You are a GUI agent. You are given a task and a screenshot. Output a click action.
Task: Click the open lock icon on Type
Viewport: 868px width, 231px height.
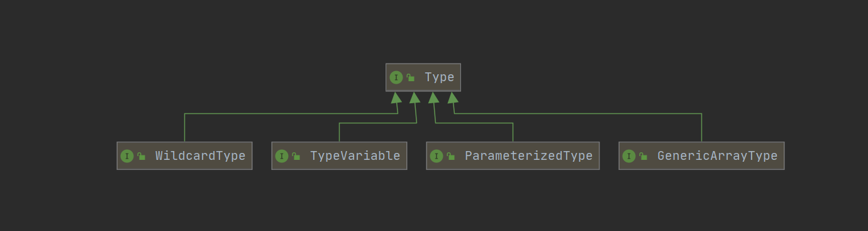[410, 77]
